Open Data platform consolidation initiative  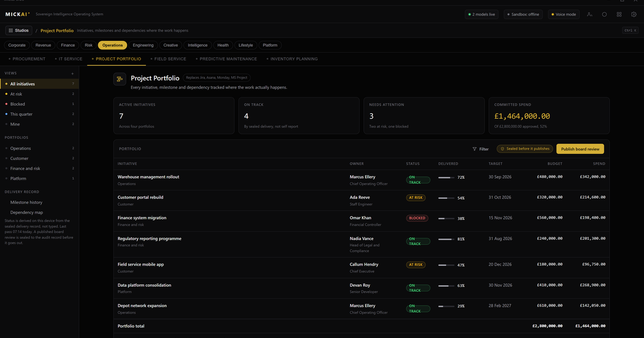click(144, 285)
